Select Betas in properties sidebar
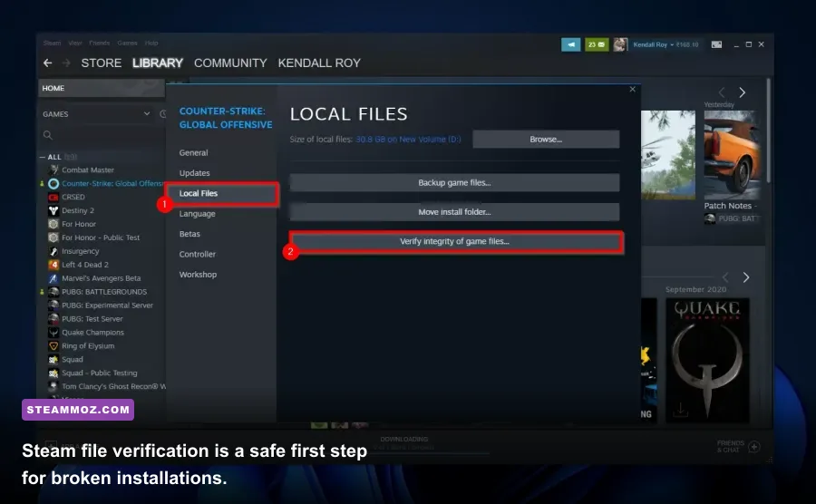Image resolution: width=816 pixels, height=504 pixels. [x=189, y=234]
